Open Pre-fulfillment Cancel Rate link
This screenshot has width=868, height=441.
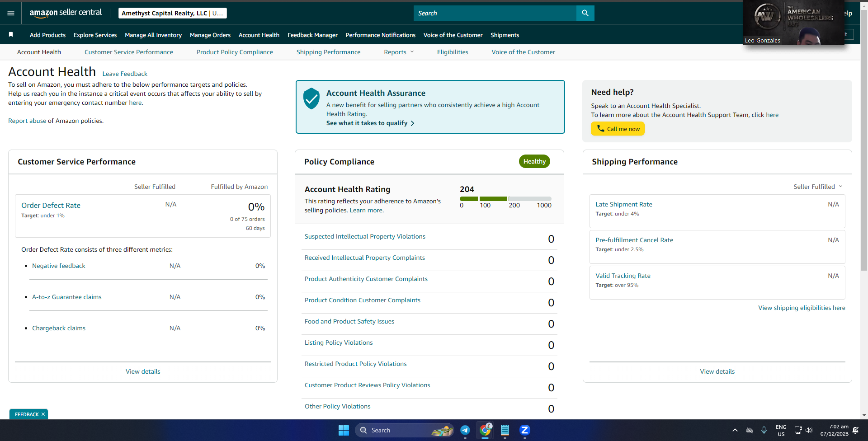pos(634,240)
